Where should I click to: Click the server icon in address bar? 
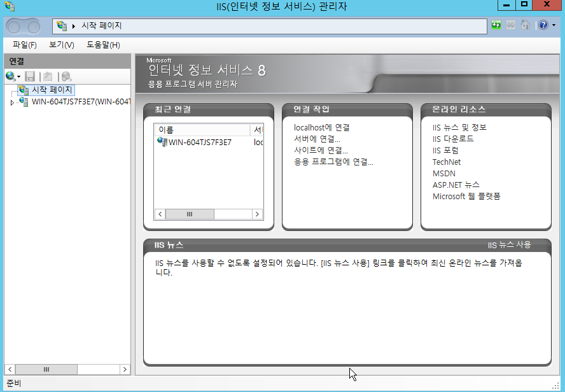[62, 26]
